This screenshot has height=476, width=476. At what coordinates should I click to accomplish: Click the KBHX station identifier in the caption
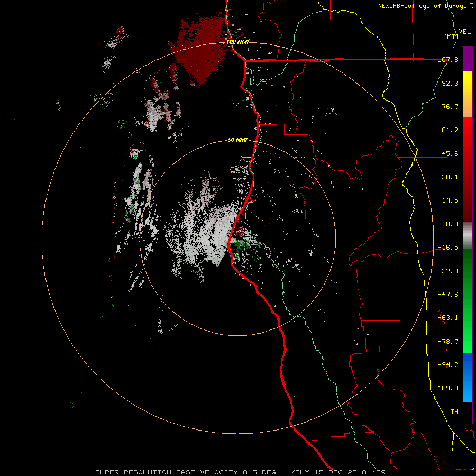301,472
